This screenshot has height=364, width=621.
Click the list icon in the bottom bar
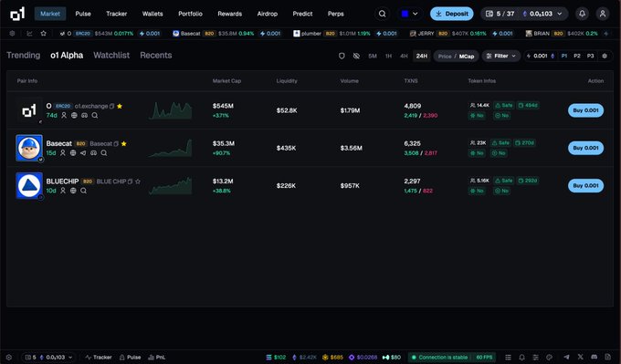(508, 358)
